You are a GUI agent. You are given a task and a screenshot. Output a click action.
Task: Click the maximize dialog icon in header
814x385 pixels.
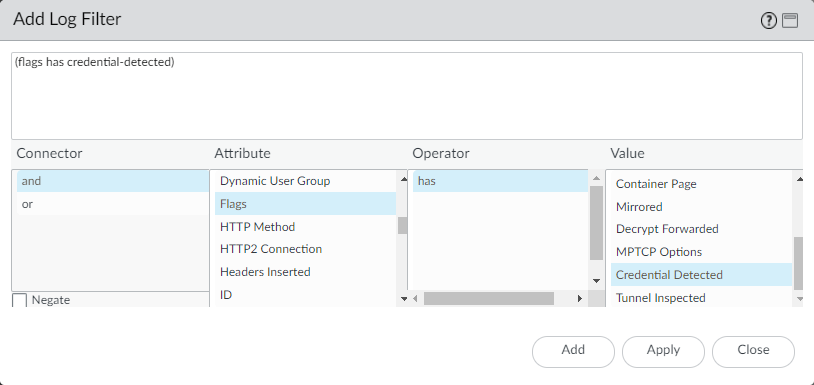pos(790,21)
